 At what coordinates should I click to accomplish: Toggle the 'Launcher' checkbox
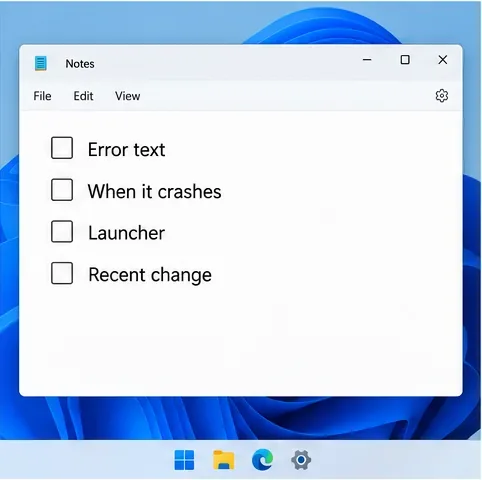point(62,231)
